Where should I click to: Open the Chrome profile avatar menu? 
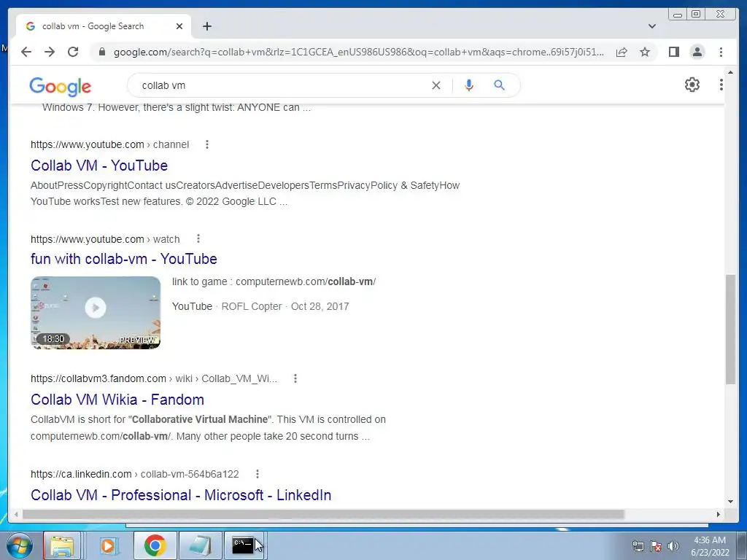tap(697, 52)
